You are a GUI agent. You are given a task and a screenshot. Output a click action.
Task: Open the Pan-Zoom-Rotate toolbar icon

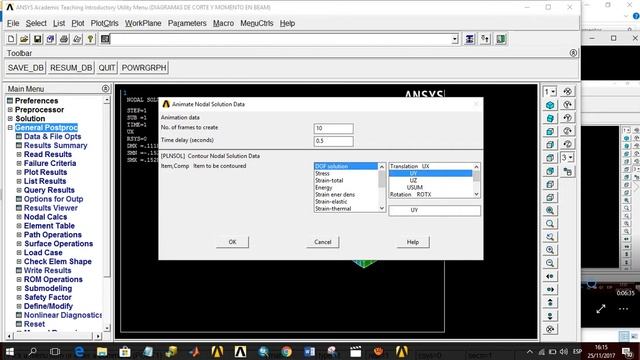(51, 39)
